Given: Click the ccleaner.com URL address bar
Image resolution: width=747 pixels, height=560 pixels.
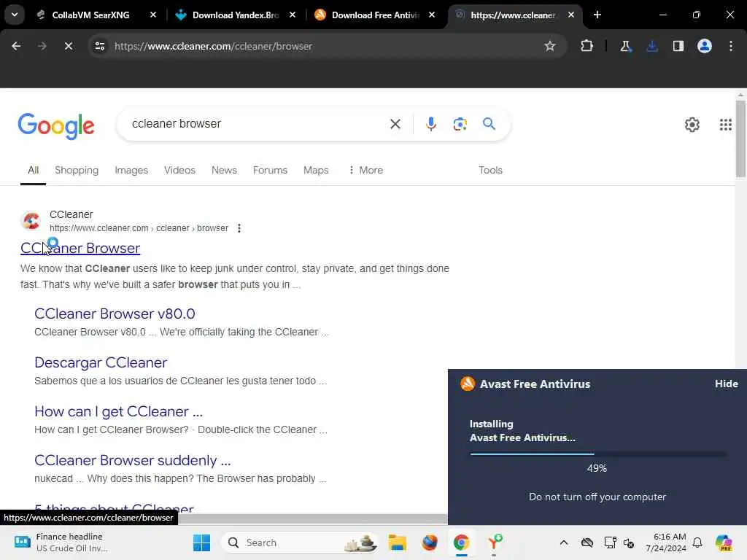Looking at the screenshot, I should [x=326, y=46].
